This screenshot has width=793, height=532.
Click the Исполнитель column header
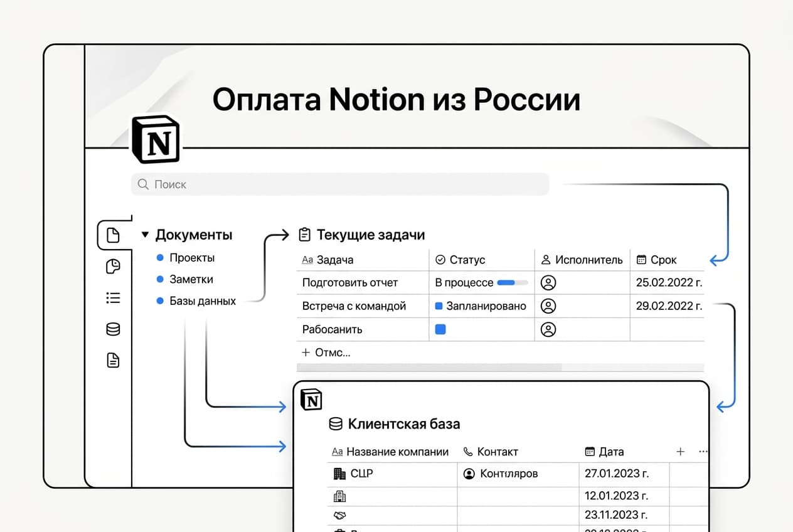(589, 260)
